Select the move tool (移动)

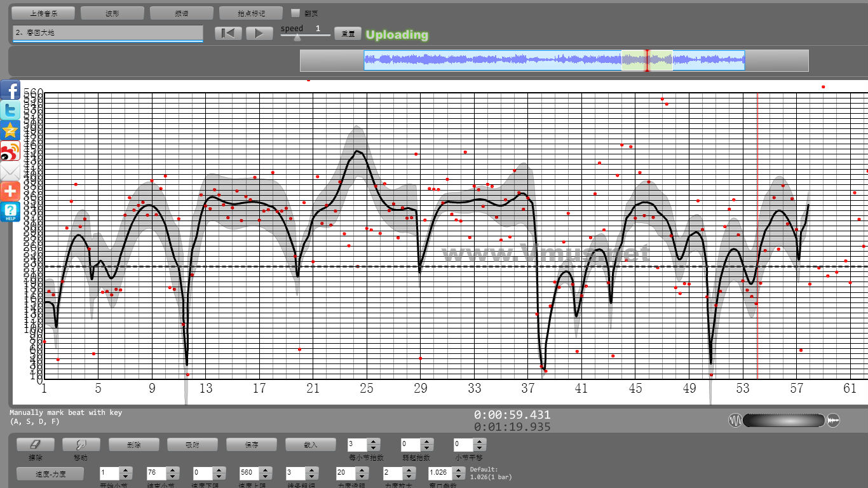(x=81, y=445)
